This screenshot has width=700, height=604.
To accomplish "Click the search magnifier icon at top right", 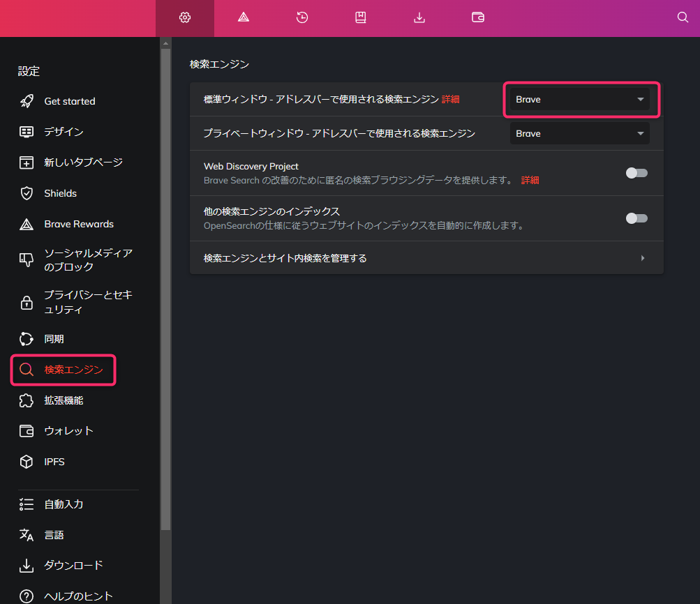I will click(683, 18).
